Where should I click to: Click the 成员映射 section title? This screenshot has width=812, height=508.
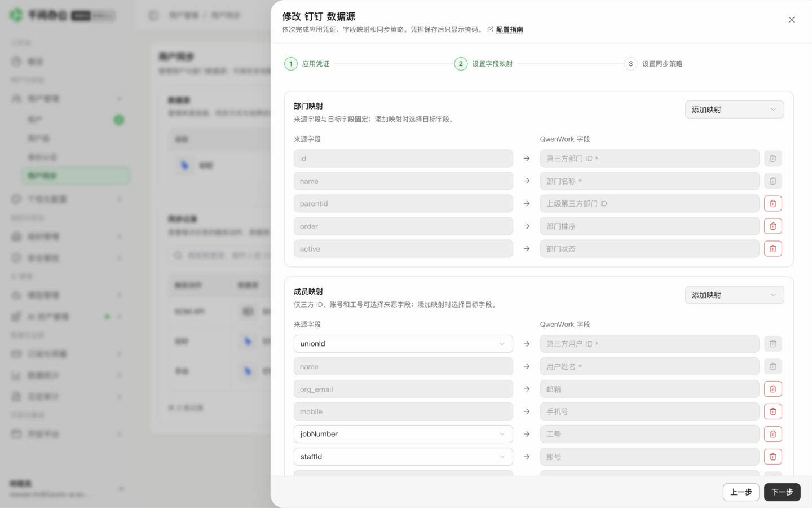(x=308, y=291)
